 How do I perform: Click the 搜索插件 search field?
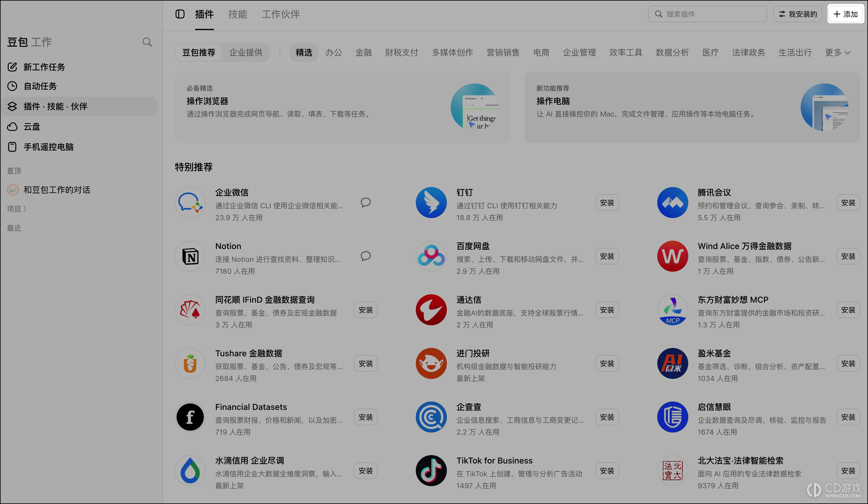pyautogui.click(x=708, y=14)
